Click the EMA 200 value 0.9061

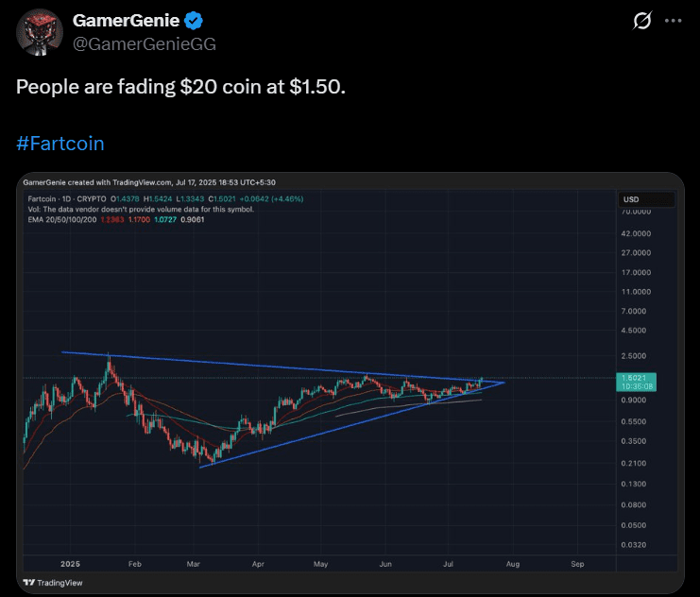[x=193, y=220]
